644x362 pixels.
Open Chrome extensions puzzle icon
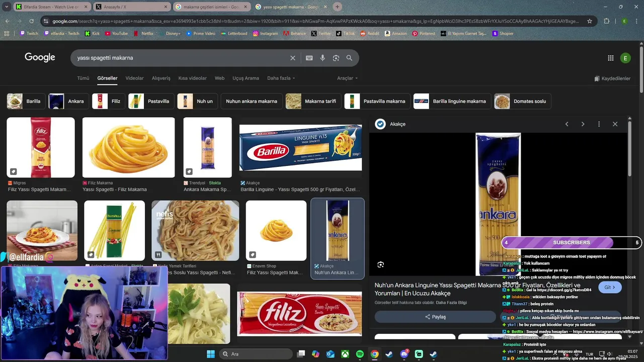click(x=606, y=21)
